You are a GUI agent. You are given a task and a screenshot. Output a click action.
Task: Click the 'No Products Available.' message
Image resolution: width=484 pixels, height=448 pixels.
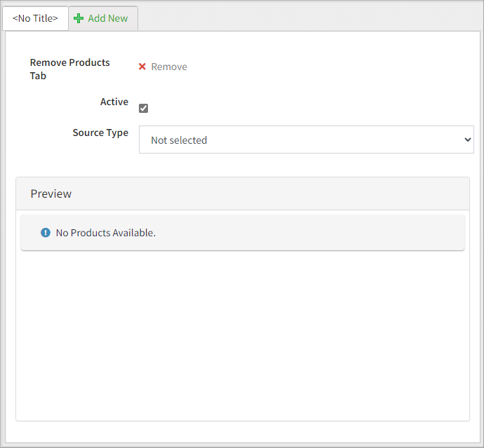pyautogui.click(x=105, y=232)
